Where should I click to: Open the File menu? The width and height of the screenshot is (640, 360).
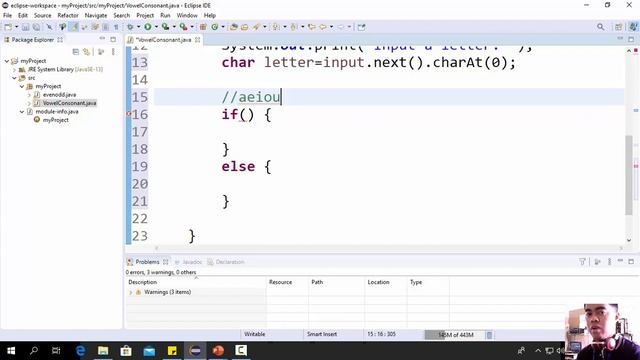coord(7,15)
